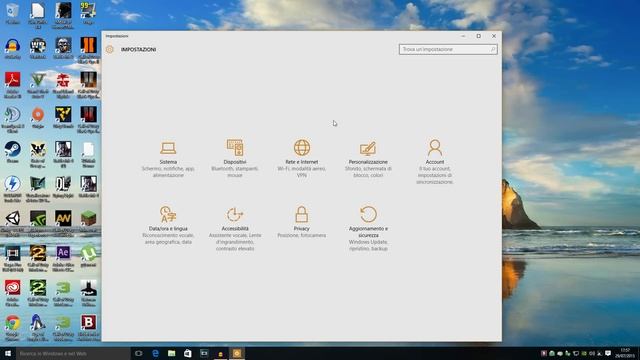This screenshot has width=640, height=360.
Task: Select the Audacity headphones desktop icon
Action: click(12, 49)
